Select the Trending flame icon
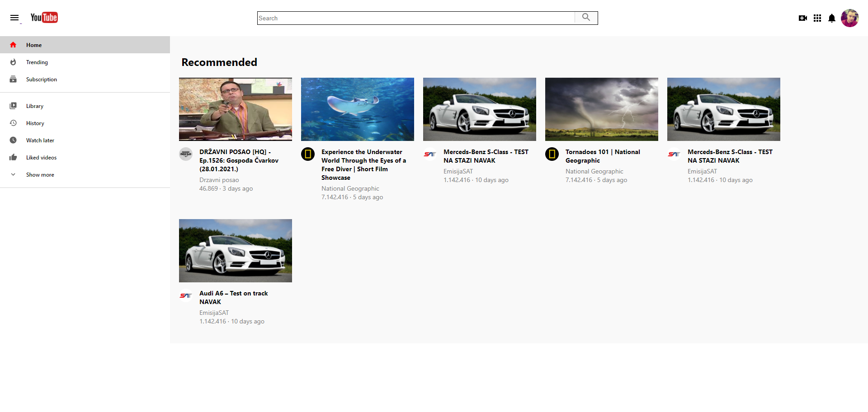 click(14, 62)
